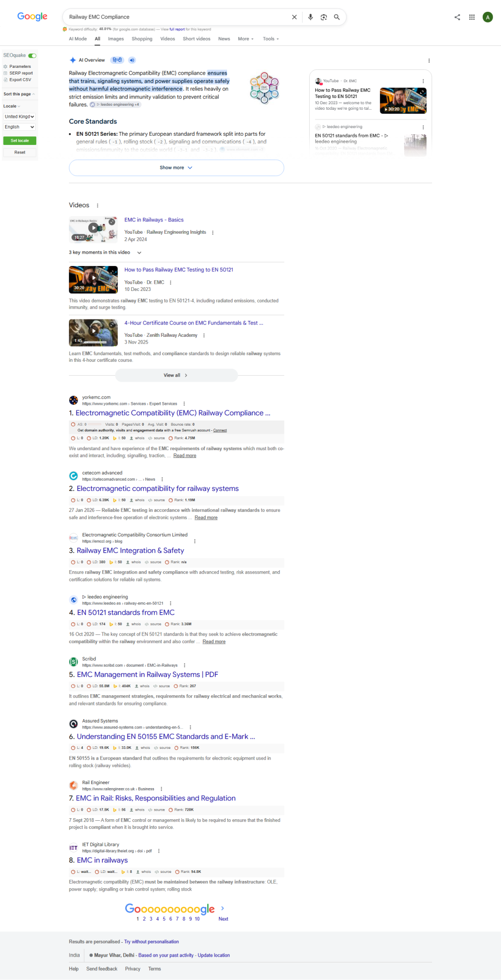Open options for Zenith Railway Academy video
The image size is (501, 980).
(204, 335)
